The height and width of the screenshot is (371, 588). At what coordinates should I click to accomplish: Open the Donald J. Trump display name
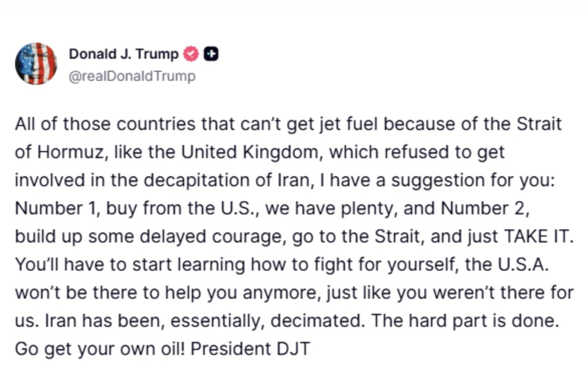coord(124,53)
